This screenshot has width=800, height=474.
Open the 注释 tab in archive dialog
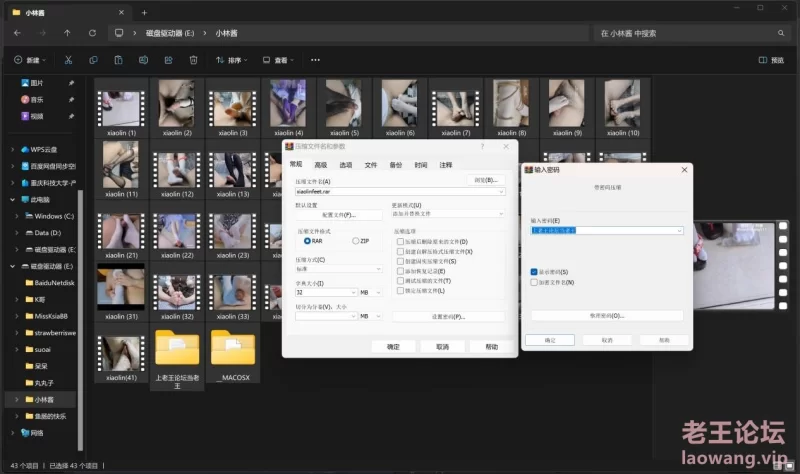(445, 165)
